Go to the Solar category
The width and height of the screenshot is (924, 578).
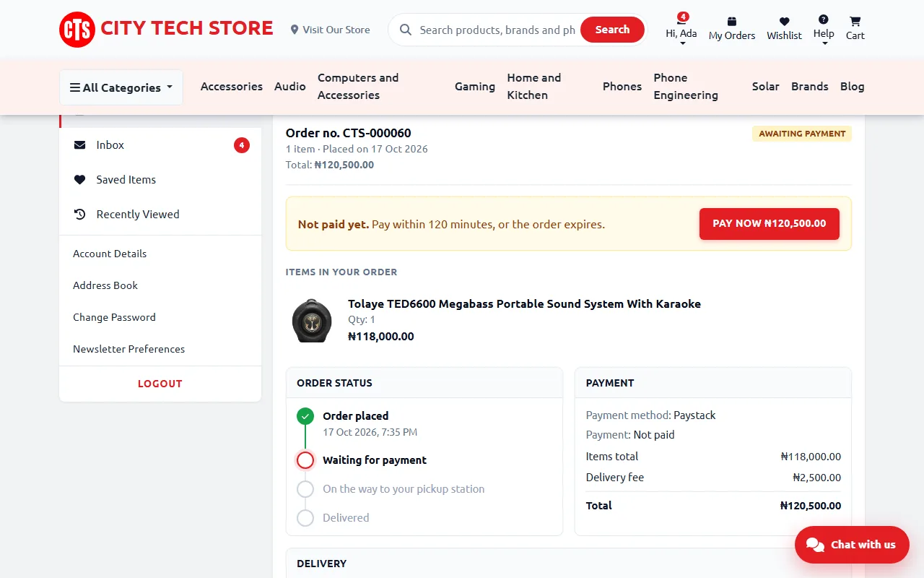pyautogui.click(x=766, y=86)
